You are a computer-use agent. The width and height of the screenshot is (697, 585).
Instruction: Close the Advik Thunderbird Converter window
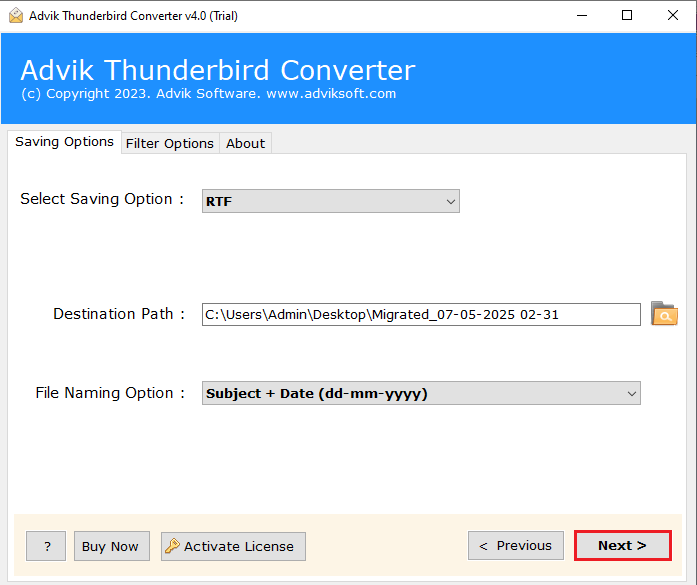coord(673,16)
